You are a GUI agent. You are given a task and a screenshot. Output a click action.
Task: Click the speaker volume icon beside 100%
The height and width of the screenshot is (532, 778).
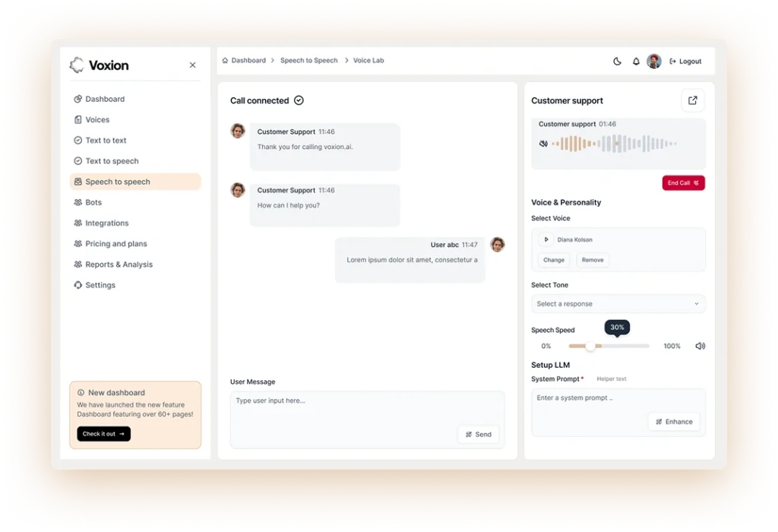(x=700, y=346)
